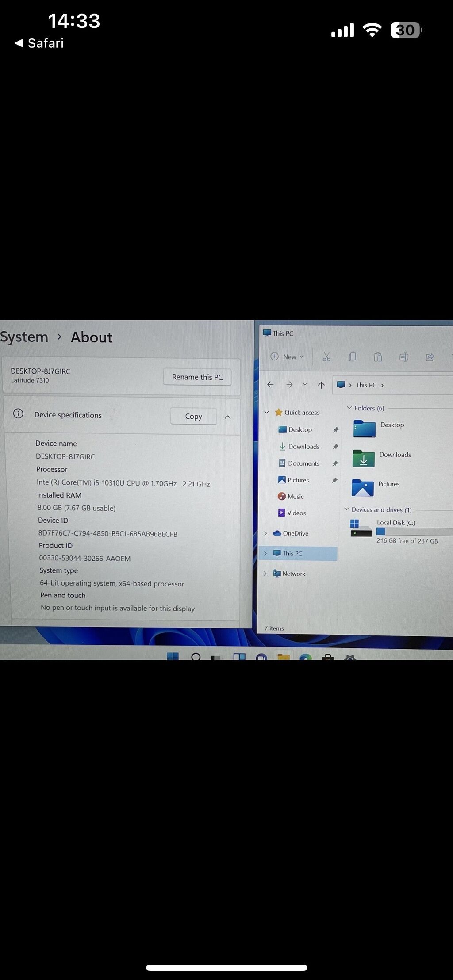Click the monitor icon in address bar
The height and width of the screenshot is (980, 453).
[341, 385]
